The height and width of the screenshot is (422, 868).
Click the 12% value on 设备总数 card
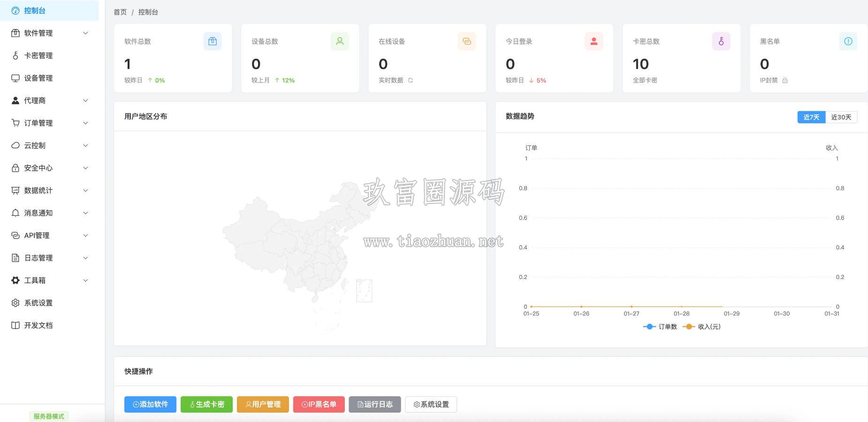pos(288,80)
